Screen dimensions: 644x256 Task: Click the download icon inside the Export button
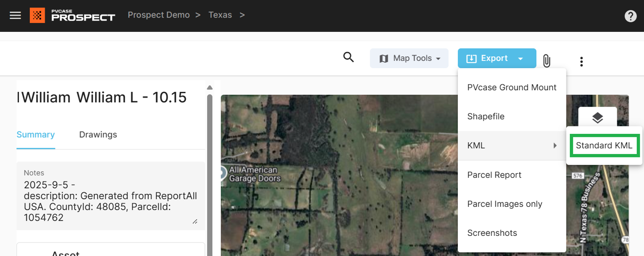click(x=470, y=58)
